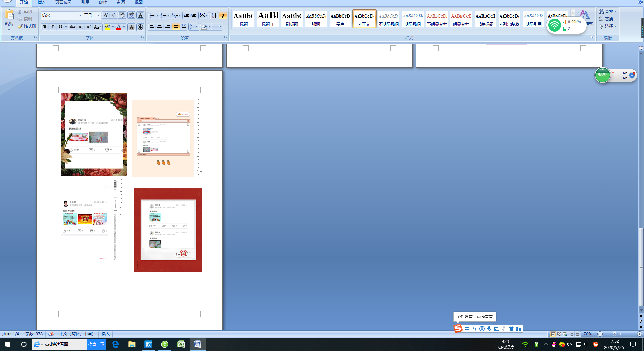Click the sort A-Z icon
Viewport: 644px width, 351px height.
point(214,16)
